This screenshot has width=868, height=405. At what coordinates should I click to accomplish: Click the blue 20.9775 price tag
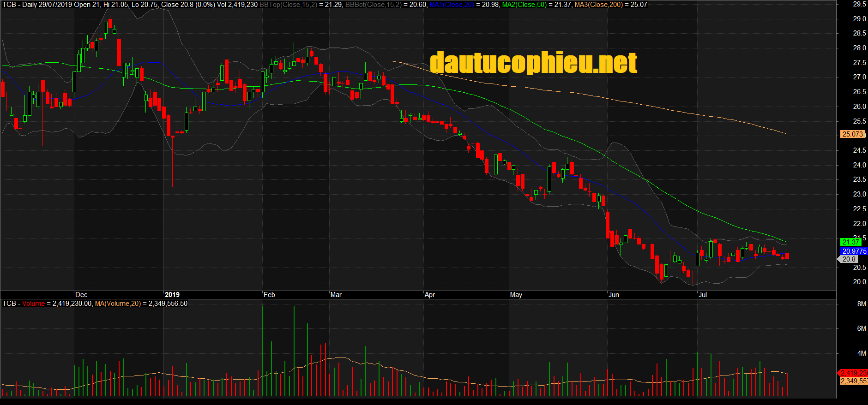pos(854,251)
